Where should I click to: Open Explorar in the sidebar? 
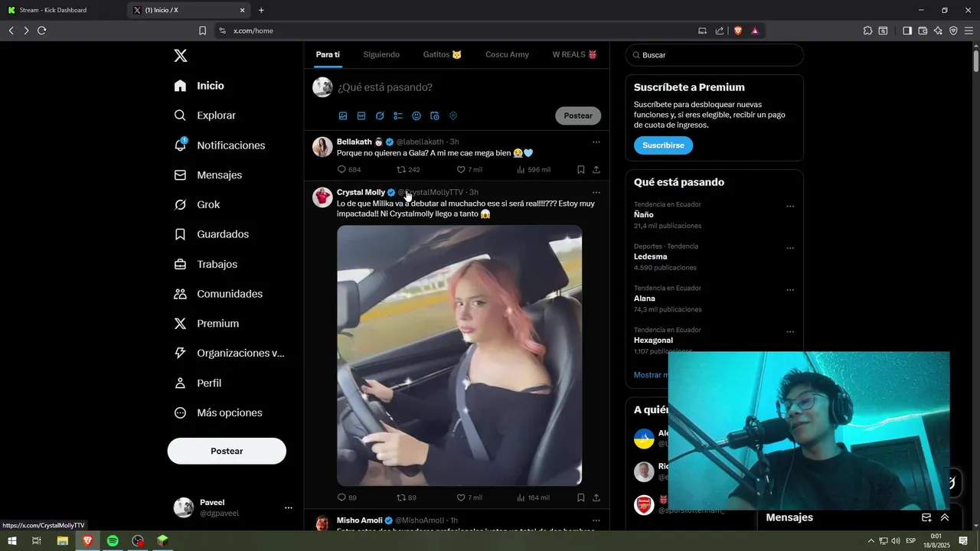205,116
